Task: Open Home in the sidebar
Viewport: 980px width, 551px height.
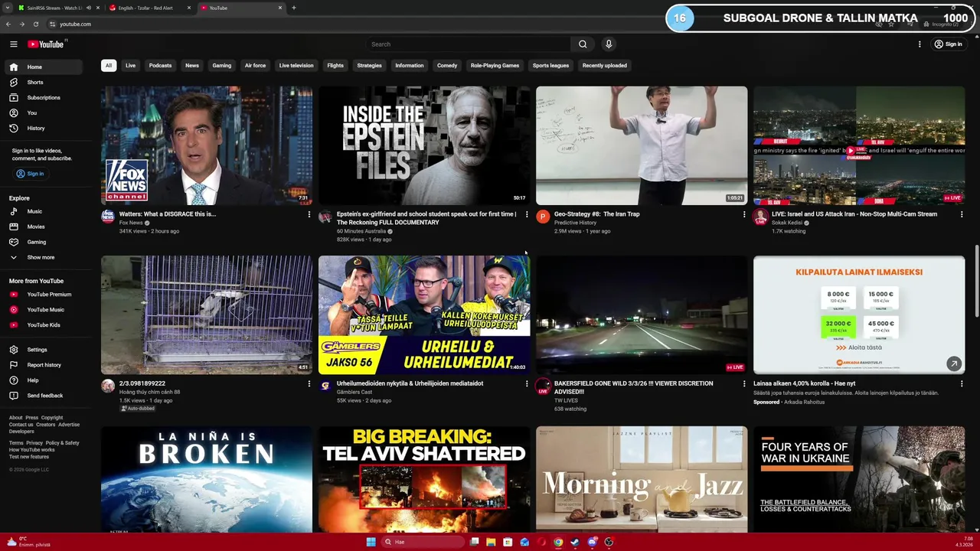Action: (43, 67)
